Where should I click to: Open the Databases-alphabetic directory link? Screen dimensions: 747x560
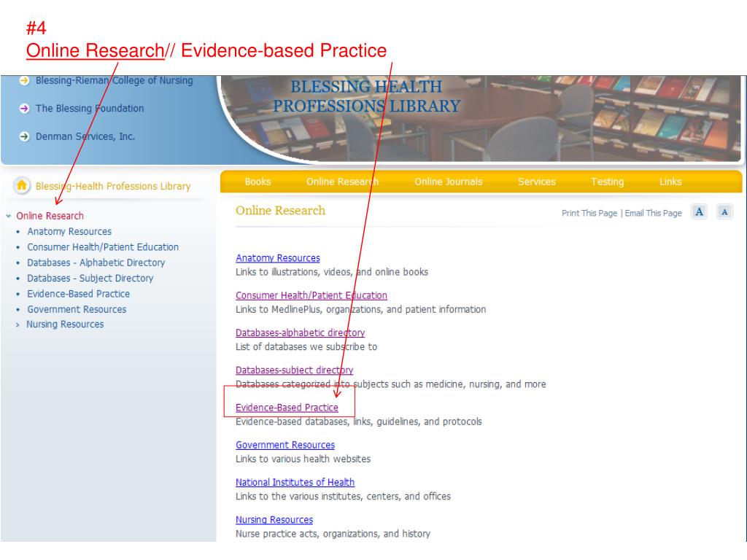click(x=300, y=332)
